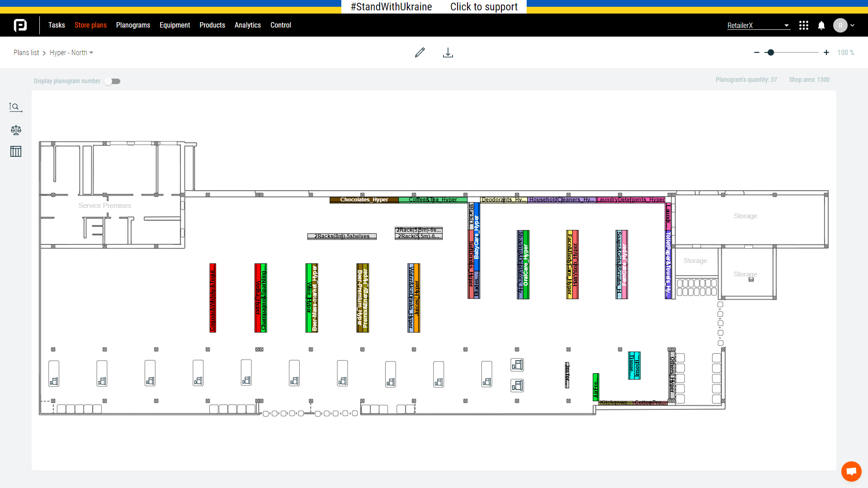
Task: Click the zoom slider handle
Action: point(771,52)
